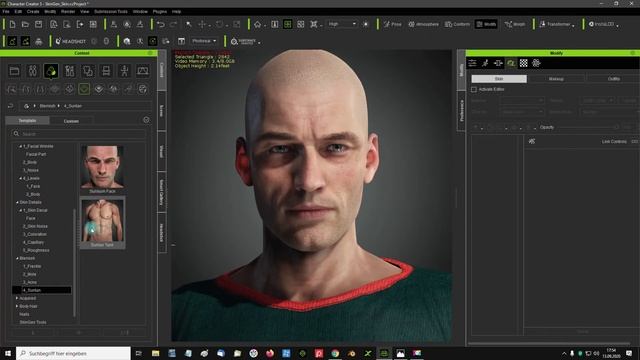The width and height of the screenshot is (640, 360).
Task: Adjust the Opacity slider
Action: click(x=587, y=127)
